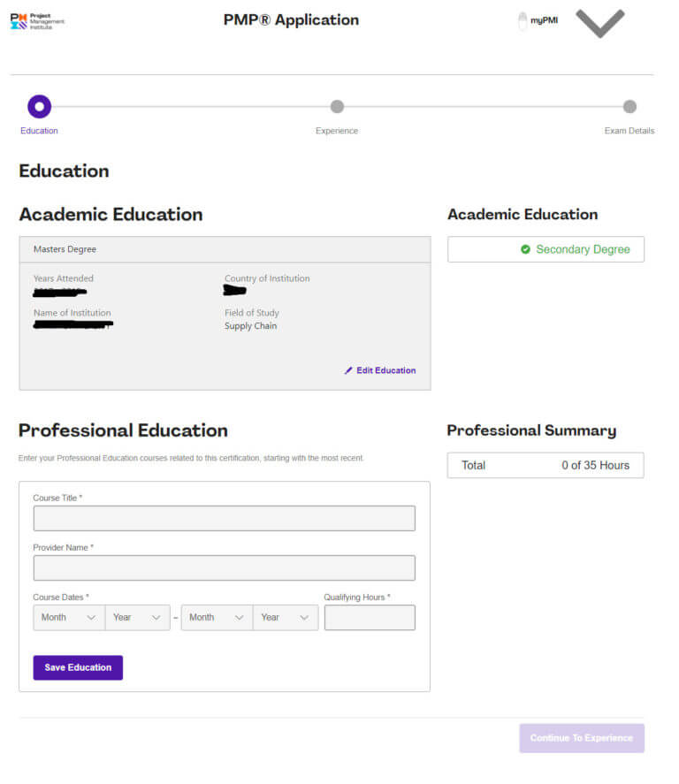
Task: Click the Exam Details progress dot
Action: pos(629,105)
